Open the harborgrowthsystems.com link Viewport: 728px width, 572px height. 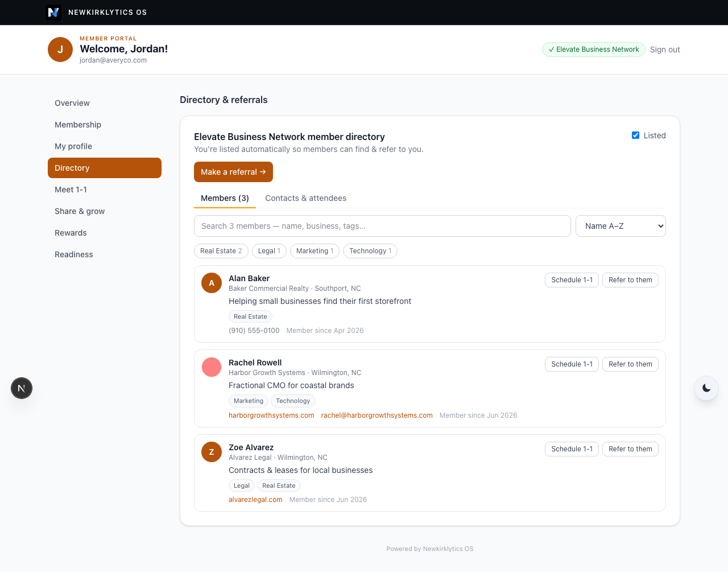tap(271, 415)
